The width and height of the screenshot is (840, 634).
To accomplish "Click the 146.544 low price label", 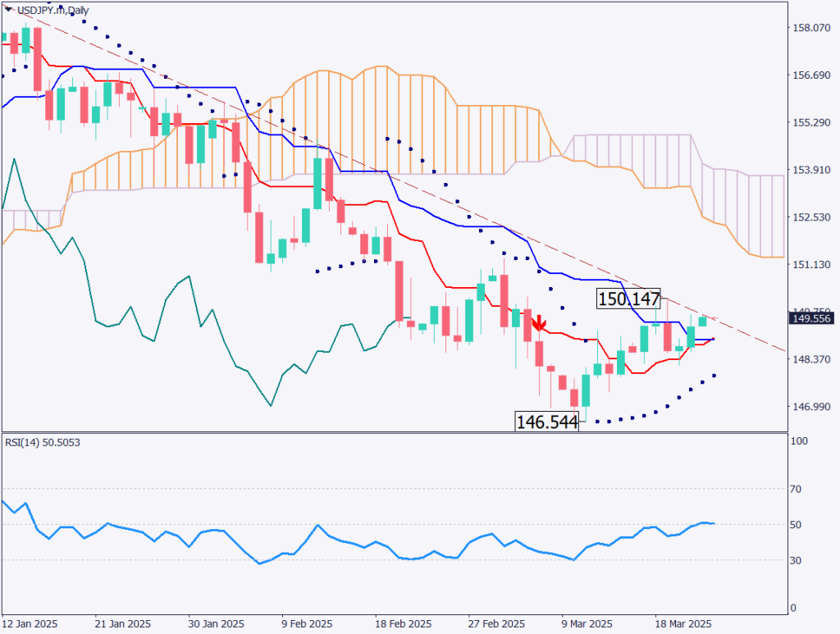I will click(546, 422).
